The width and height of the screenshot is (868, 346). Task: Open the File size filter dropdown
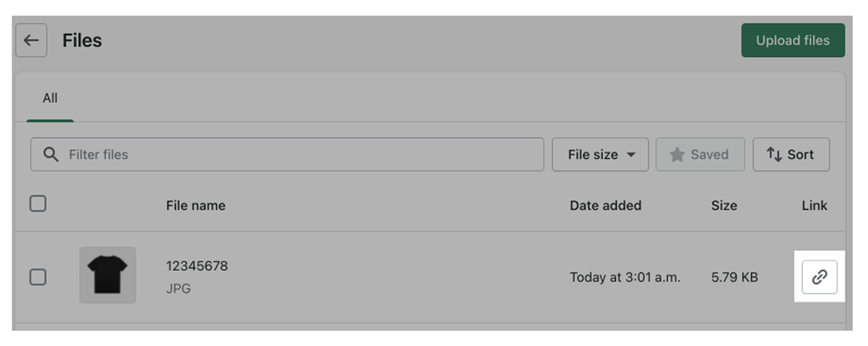click(x=599, y=154)
